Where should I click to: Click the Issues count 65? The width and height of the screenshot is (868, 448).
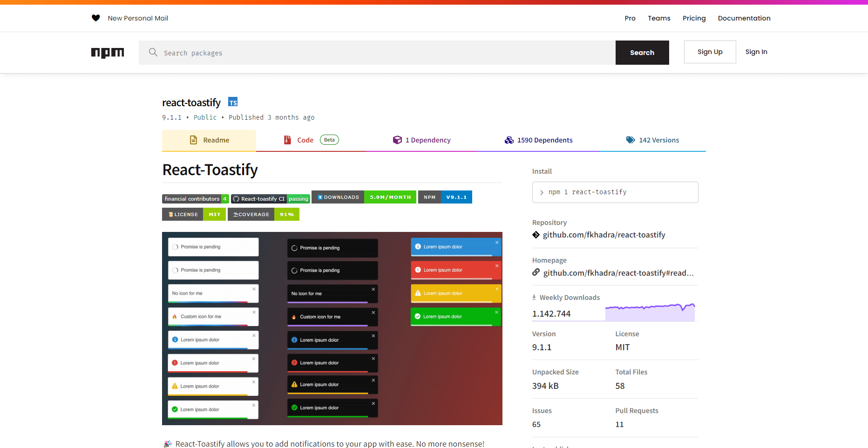(536, 425)
